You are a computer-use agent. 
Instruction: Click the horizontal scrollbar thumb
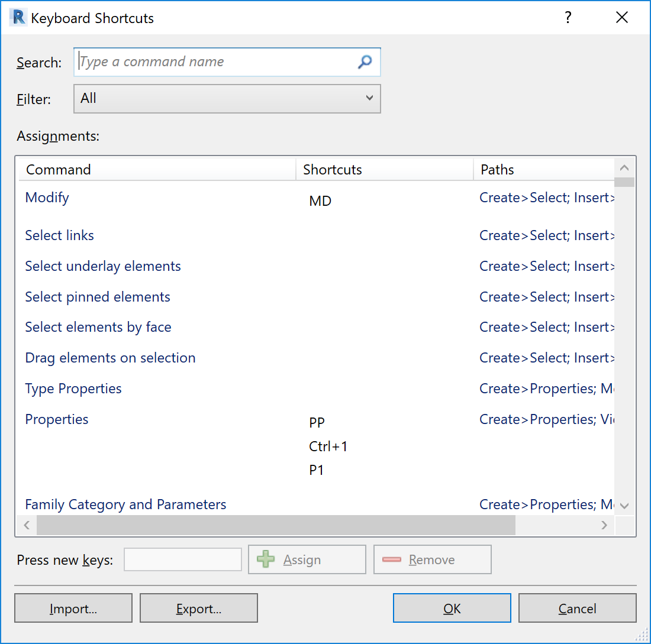coord(276,525)
